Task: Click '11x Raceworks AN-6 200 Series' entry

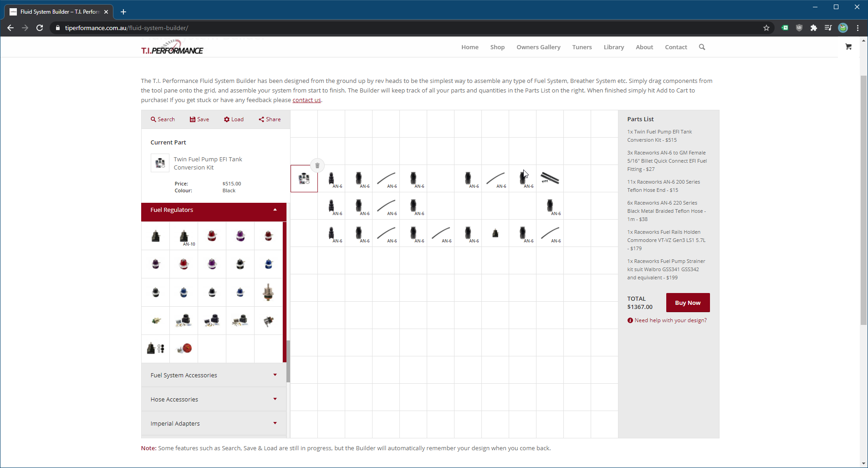Action: tap(664, 186)
